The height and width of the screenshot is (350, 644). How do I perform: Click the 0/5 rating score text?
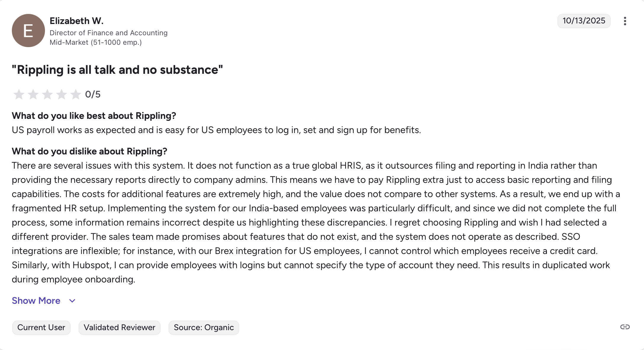click(93, 95)
